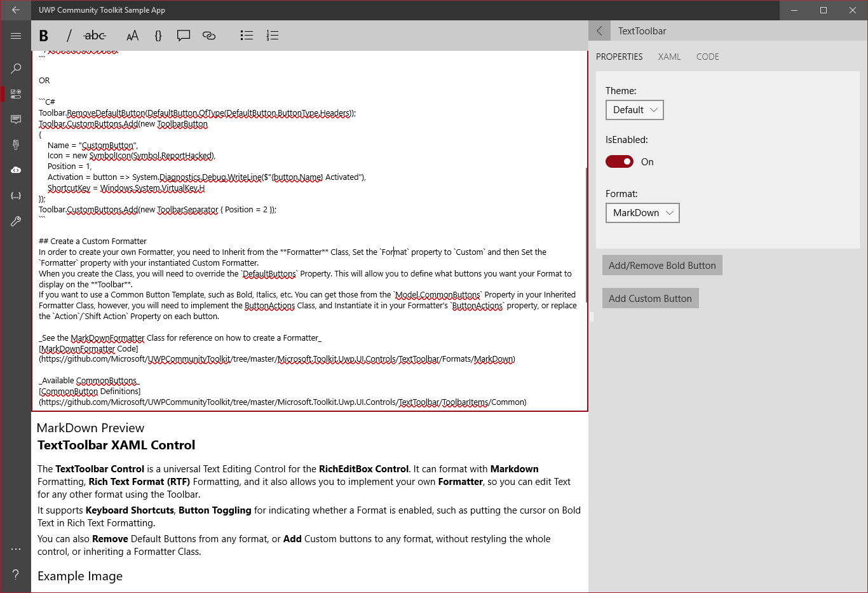Switch to the CODE tab
The image size is (868, 593).
click(x=707, y=57)
